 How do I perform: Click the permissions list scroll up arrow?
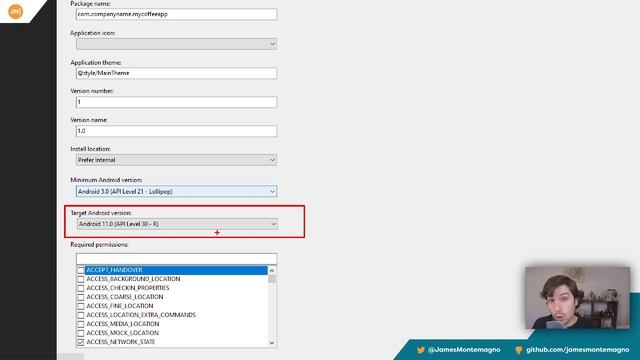point(272,270)
